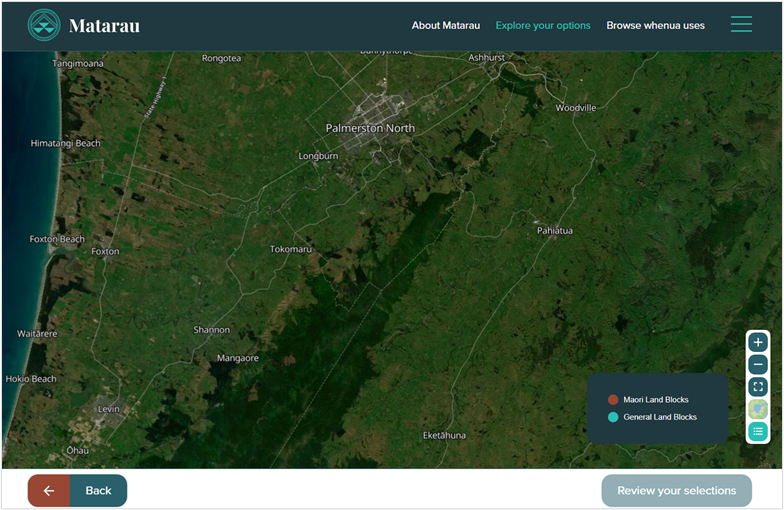Switch basemap via map thumbnail icon
Viewport: 784px width, 510px height.
(x=758, y=409)
